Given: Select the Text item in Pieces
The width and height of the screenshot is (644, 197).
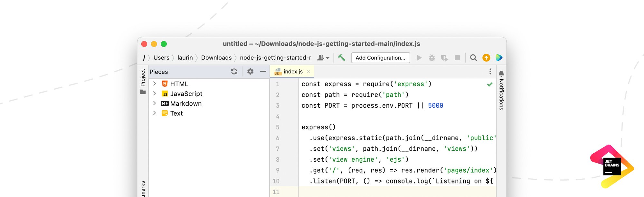Looking at the screenshot, I should pos(176,113).
